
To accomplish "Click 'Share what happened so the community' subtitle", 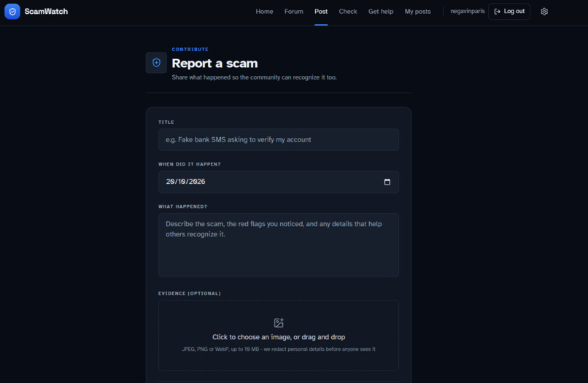I will (x=255, y=77).
